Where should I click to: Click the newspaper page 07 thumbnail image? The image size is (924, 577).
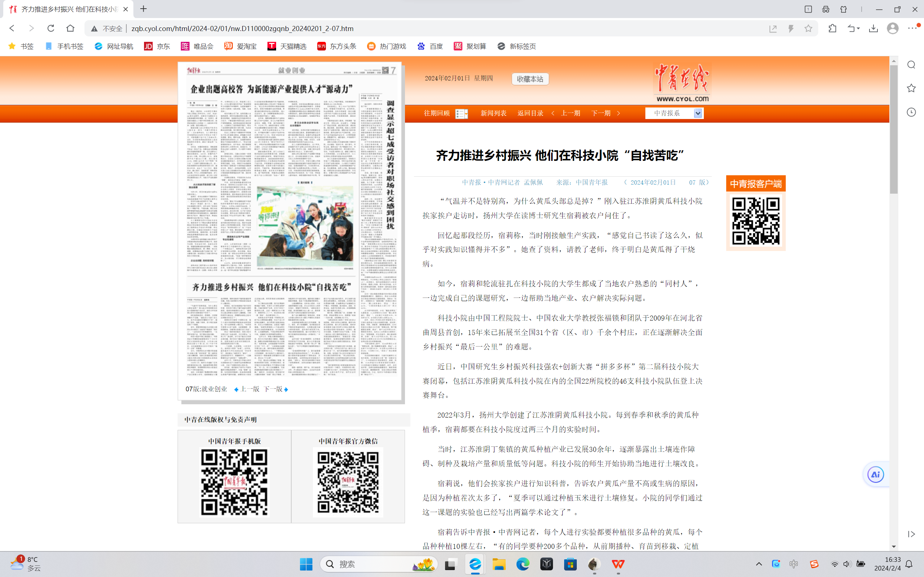point(291,221)
